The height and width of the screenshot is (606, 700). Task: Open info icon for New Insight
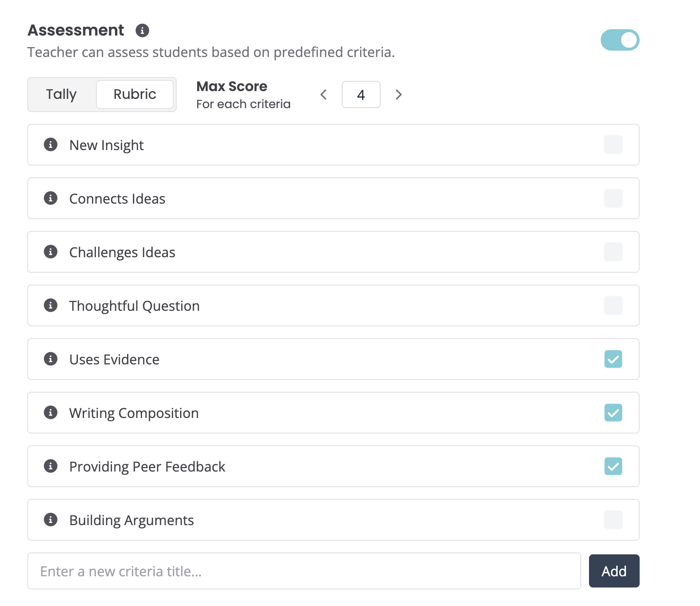pos(51,145)
